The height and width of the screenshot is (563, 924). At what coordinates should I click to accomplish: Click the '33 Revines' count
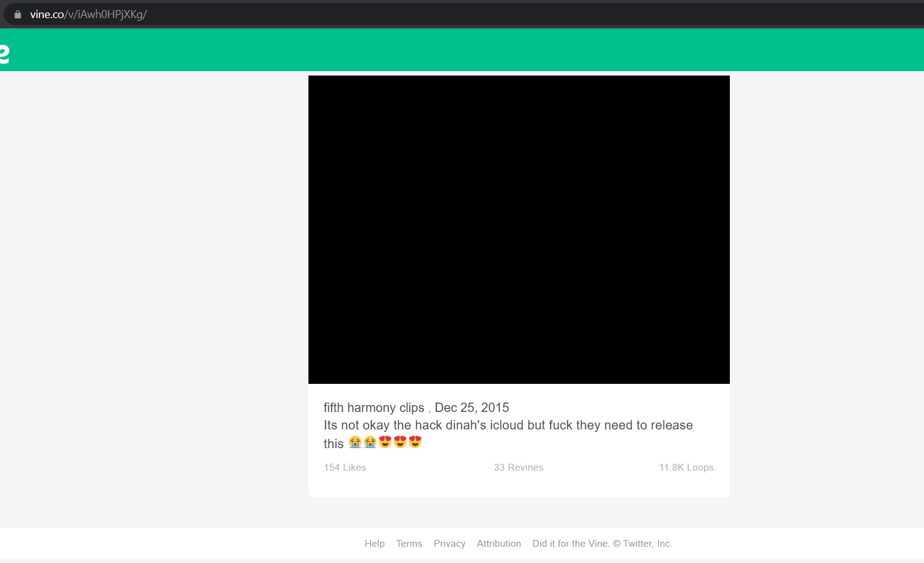click(x=519, y=468)
